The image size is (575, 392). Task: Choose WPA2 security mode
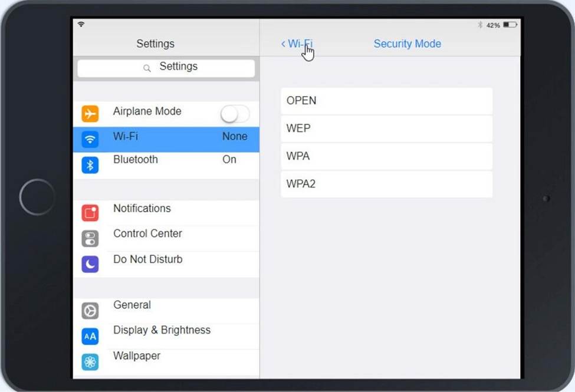pos(386,184)
